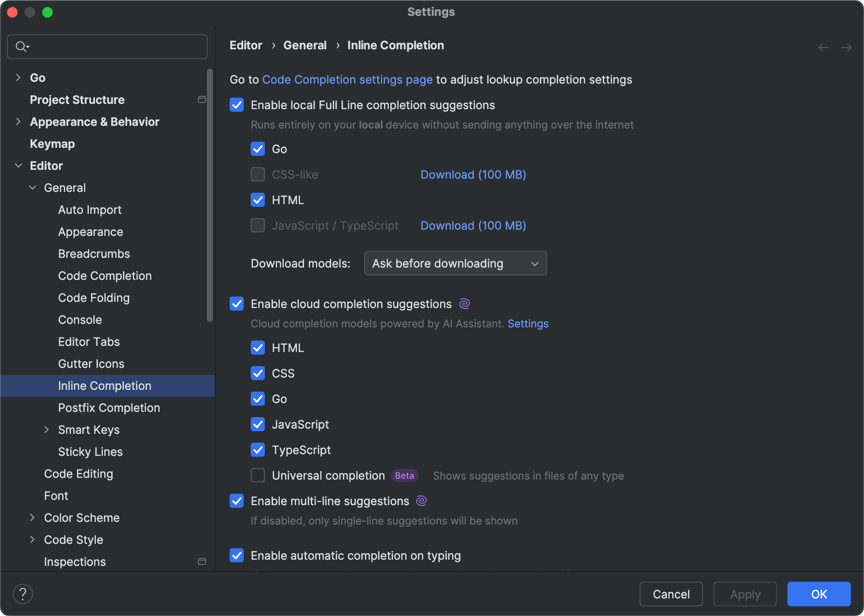Click the project icon beside Inspections
Screen dimensions: 864x616
tap(202, 561)
